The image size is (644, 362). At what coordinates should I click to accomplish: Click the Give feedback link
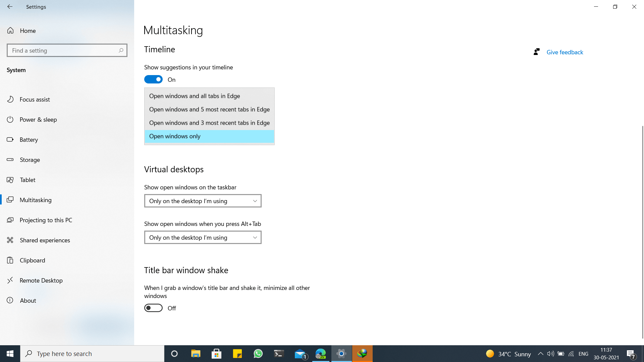(565, 52)
